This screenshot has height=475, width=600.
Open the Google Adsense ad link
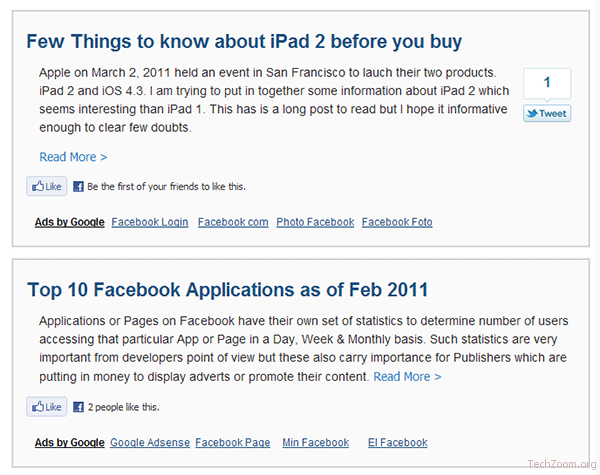click(150, 442)
